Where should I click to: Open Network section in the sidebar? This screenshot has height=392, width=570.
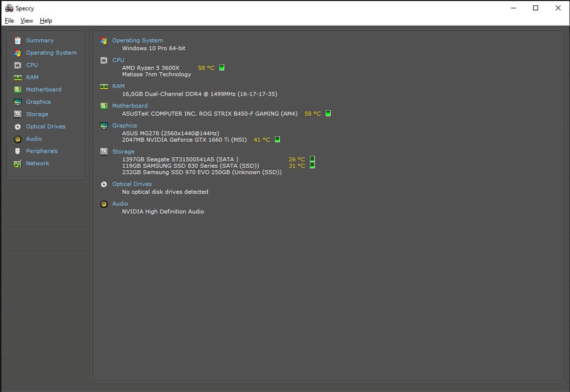[x=38, y=164]
